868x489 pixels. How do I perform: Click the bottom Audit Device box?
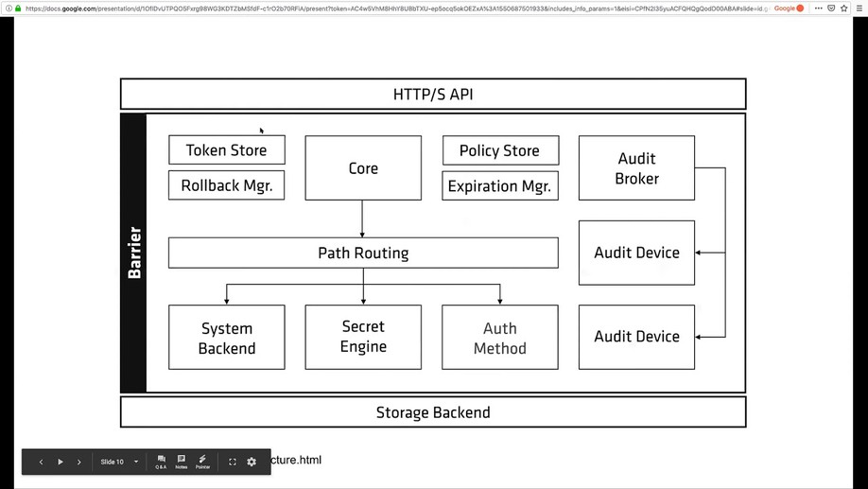pyautogui.click(x=636, y=337)
